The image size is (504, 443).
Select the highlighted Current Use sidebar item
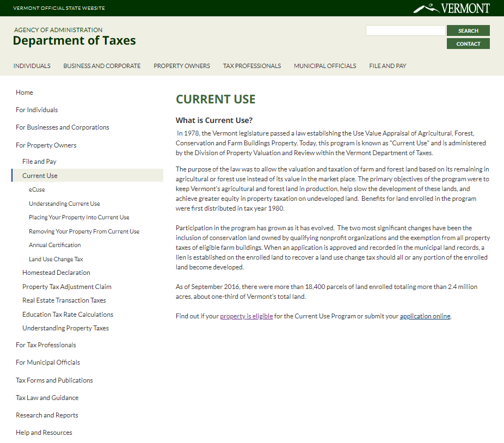point(88,176)
